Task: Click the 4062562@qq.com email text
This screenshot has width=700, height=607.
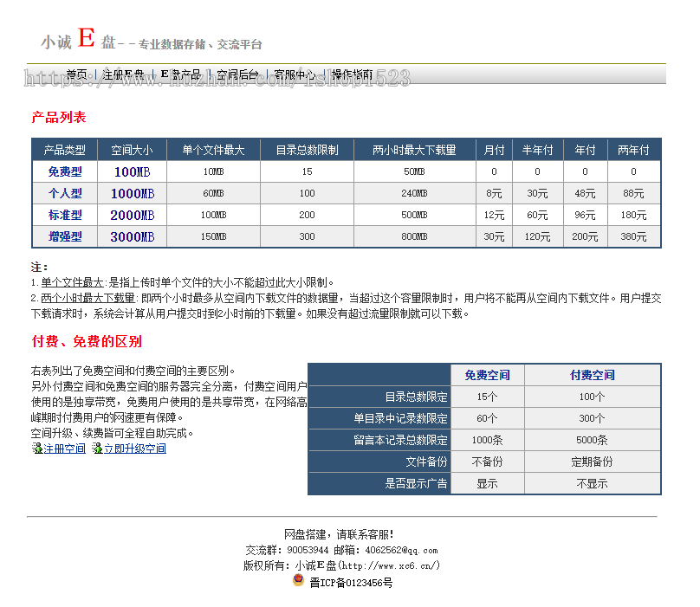Action: [401, 551]
